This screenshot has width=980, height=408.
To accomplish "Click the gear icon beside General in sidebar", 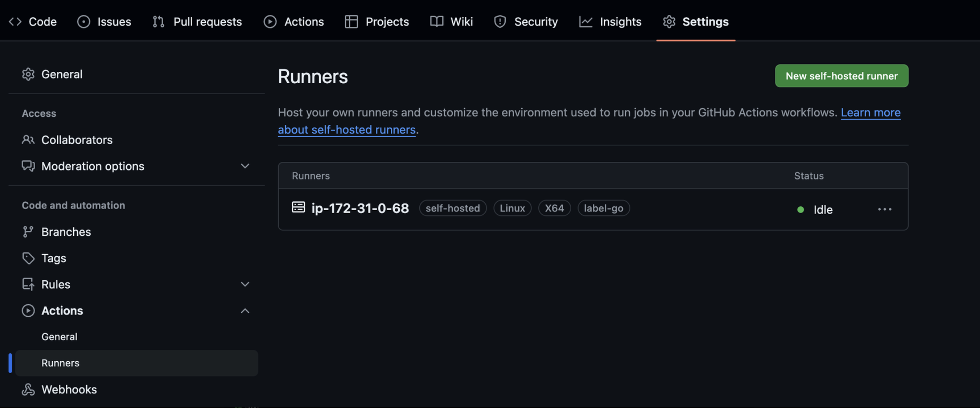I will pyautogui.click(x=28, y=74).
